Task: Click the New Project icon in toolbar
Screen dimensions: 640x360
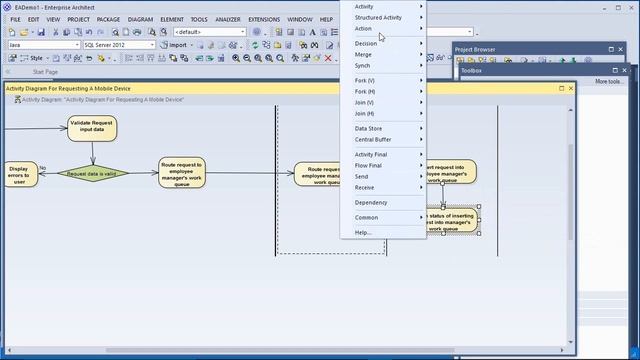Action: (x=12, y=32)
